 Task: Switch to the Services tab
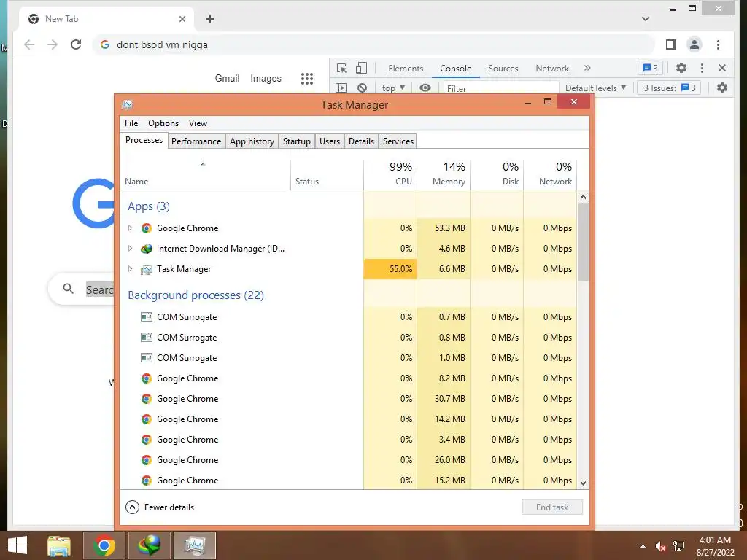398,141
